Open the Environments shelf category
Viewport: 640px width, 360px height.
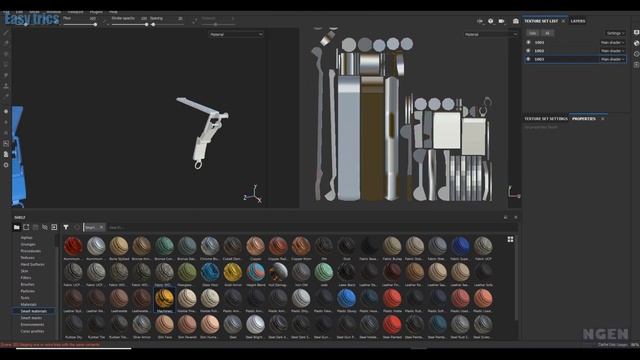click(x=32, y=324)
